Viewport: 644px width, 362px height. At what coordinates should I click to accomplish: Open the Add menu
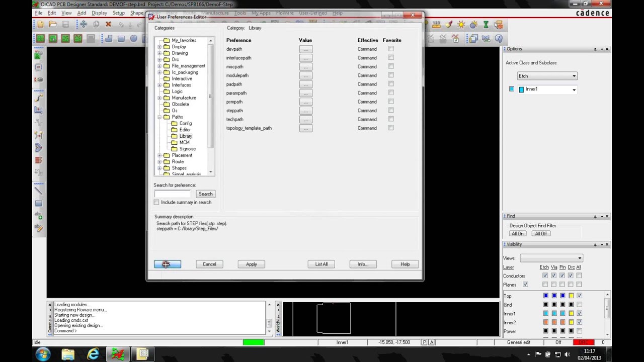pyautogui.click(x=82, y=13)
